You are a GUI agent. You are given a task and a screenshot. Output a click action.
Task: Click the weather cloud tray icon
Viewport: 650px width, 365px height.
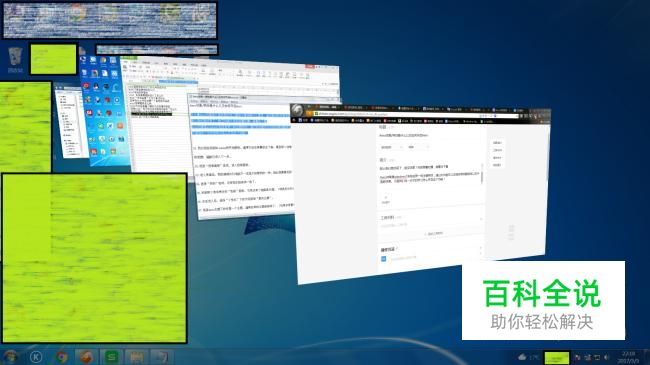522,357
